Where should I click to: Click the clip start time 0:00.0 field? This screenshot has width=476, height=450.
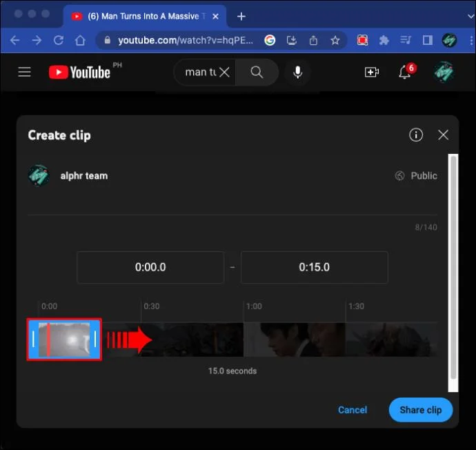[x=150, y=267]
